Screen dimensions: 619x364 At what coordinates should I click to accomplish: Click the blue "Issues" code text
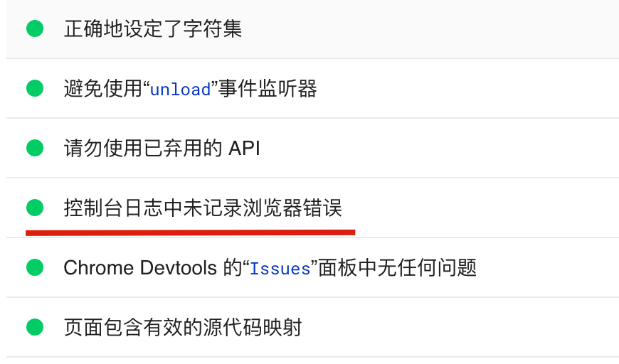(280, 269)
